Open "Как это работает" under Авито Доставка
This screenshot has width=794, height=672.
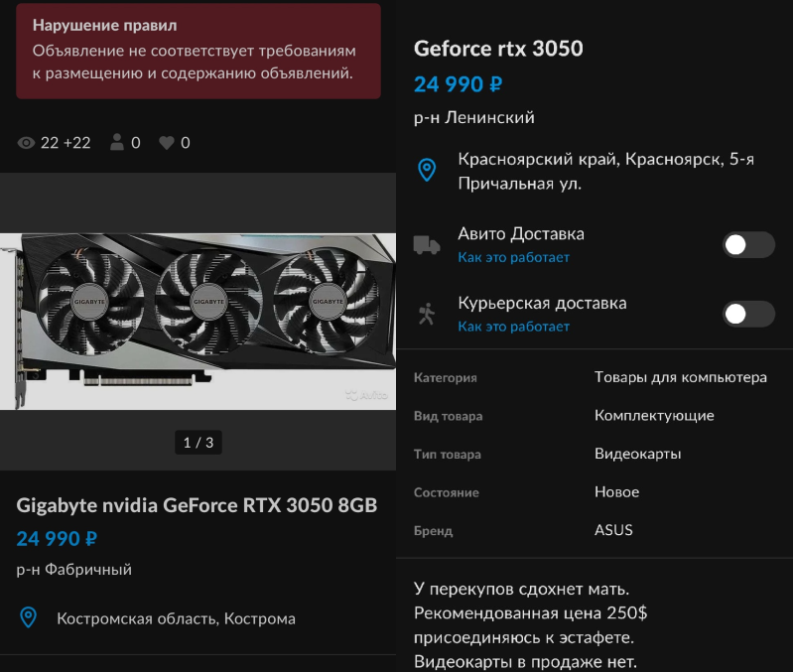(513, 257)
